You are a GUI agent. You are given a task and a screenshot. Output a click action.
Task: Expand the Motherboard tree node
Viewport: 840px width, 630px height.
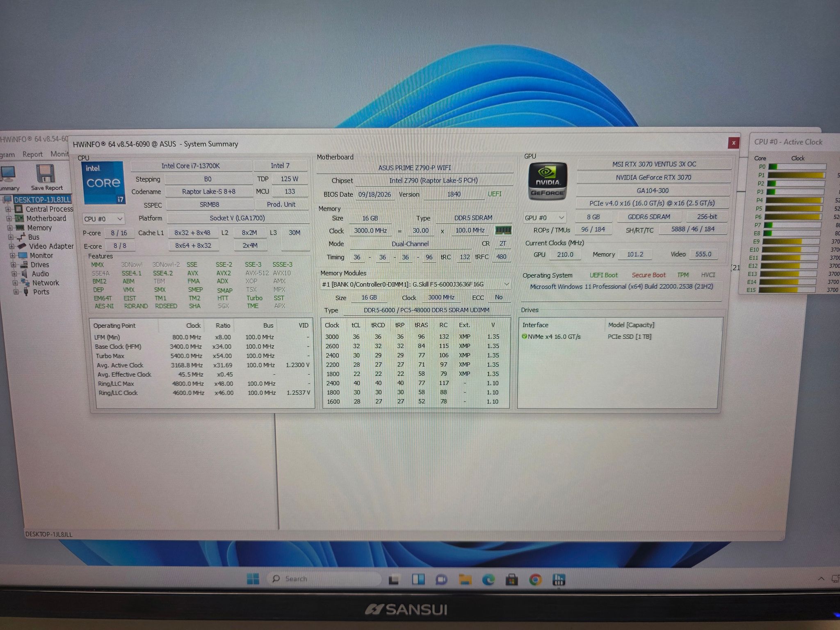(x=9, y=219)
